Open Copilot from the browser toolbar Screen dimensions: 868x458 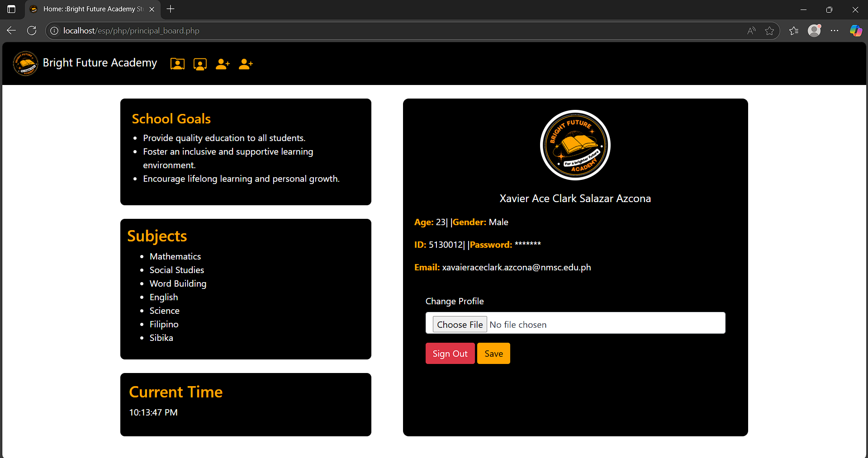pos(855,30)
